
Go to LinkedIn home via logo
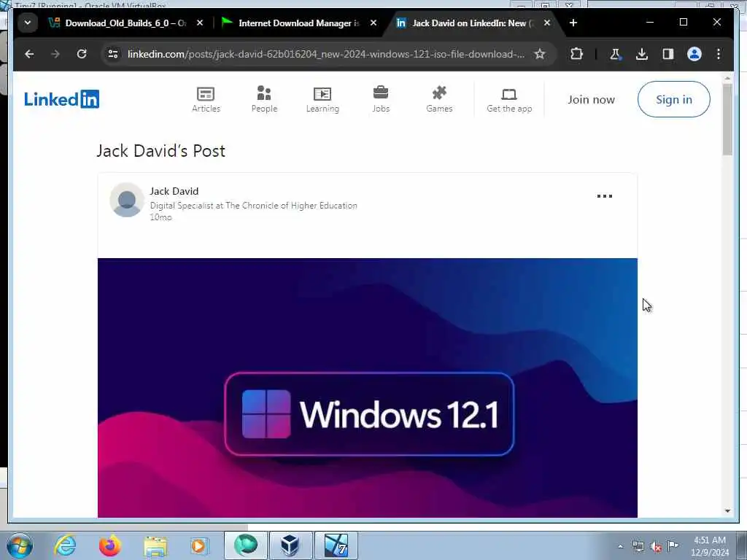(x=61, y=99)
